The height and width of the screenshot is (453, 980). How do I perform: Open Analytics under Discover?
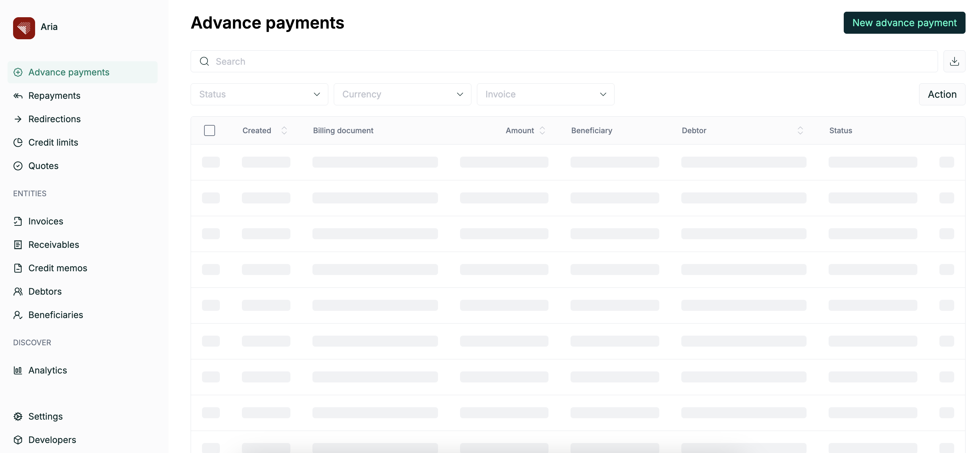83,370
